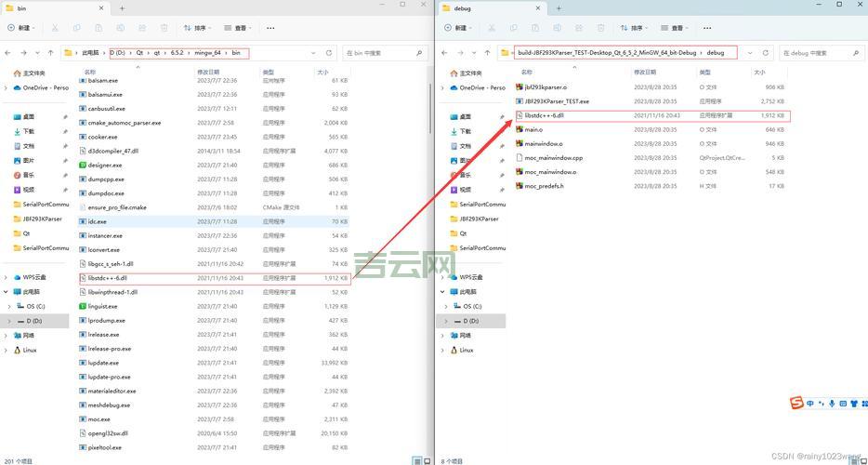Select moc_predefs.h in the debug window
This screenshot has height=465, width=868.
652,186
